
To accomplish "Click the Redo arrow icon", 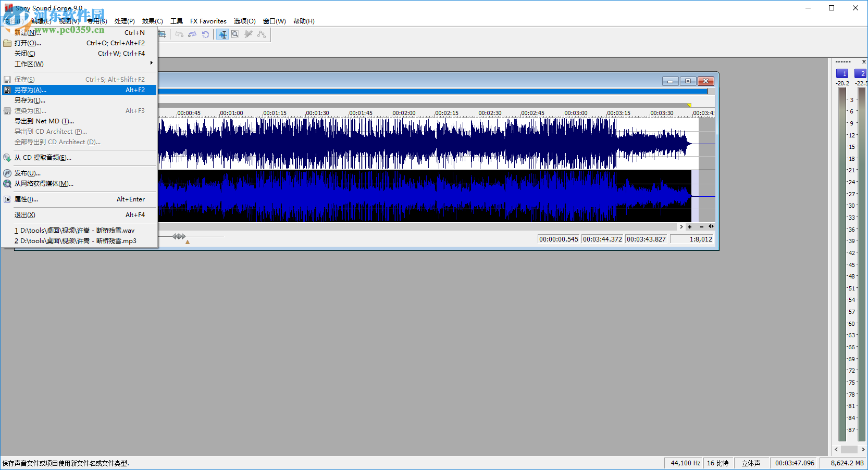I will click(x=192, y=34).
